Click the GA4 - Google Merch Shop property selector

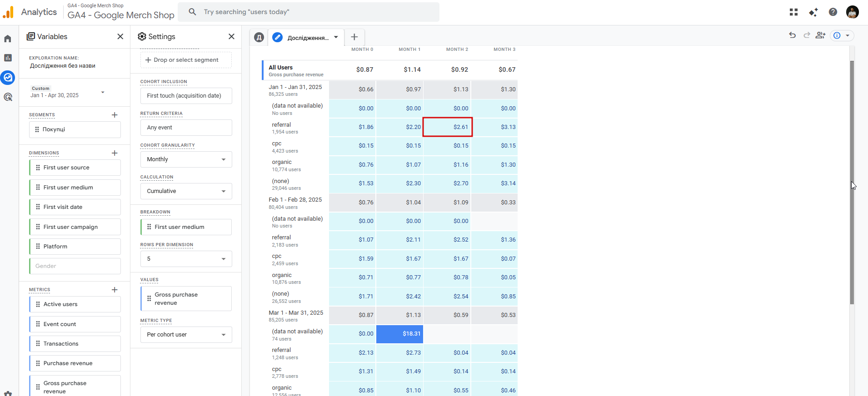pos(121,12)
